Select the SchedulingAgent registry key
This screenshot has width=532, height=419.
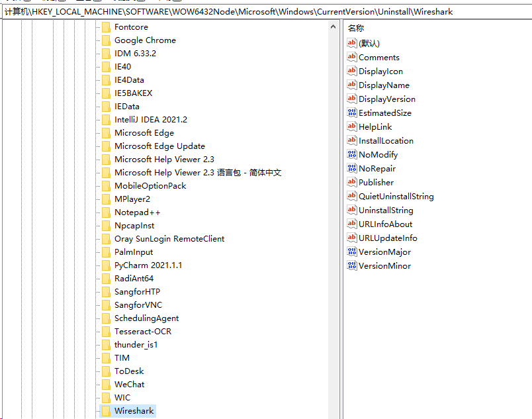[146, 318]
